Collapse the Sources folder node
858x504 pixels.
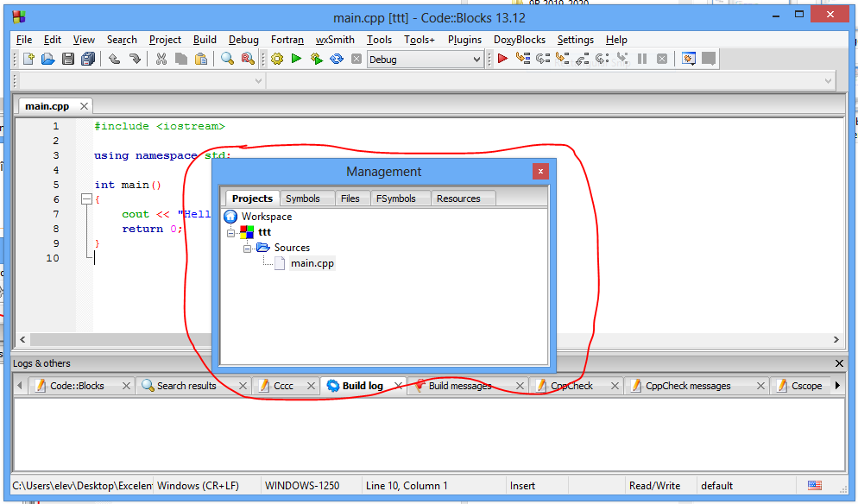(x=248, y=249)
